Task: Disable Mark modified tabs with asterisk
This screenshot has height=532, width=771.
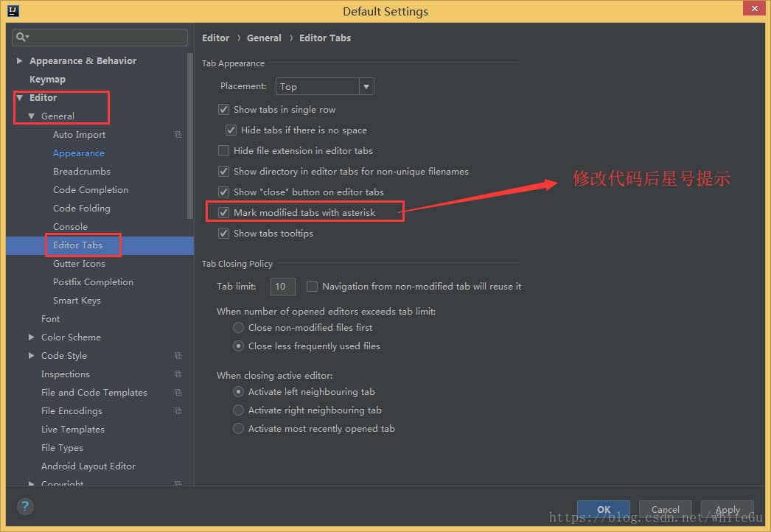Action: tap(224, 213)
